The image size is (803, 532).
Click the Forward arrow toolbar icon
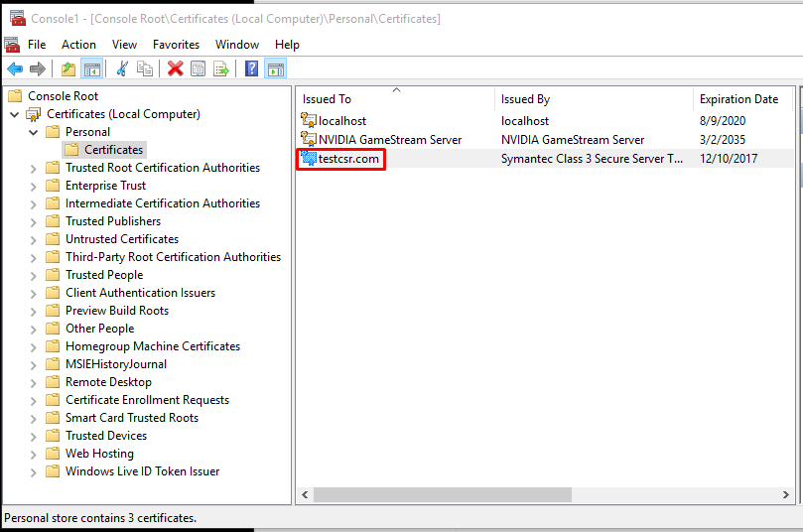[38, 68]
